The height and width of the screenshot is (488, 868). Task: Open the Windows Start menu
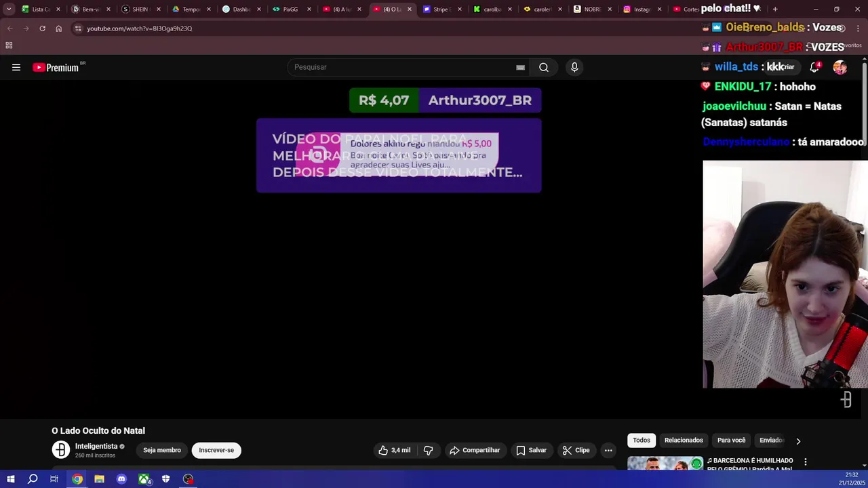(11, 479)
